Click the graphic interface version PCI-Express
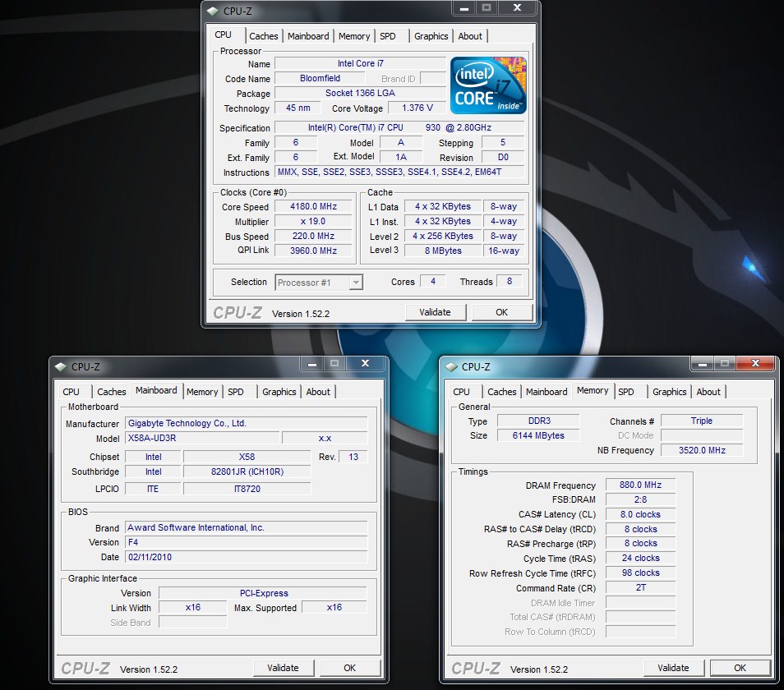784x690 pixels. [x=263, y=593]
